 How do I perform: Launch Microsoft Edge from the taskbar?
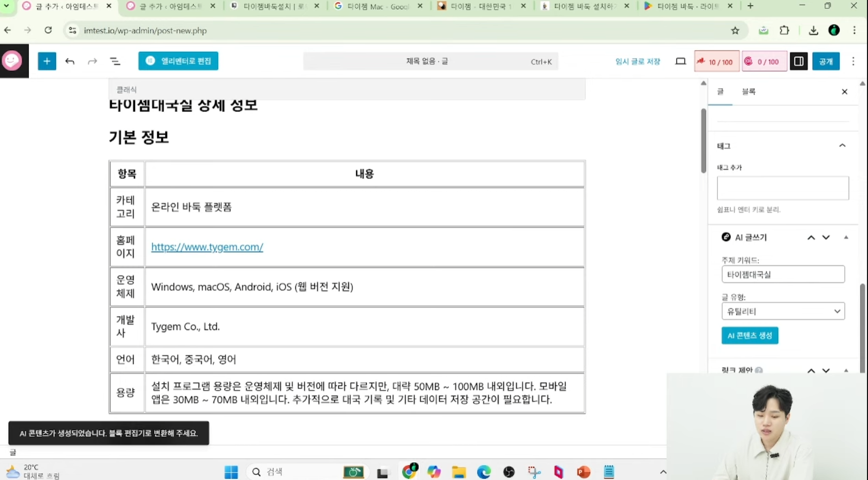click(x=484, y=472)
